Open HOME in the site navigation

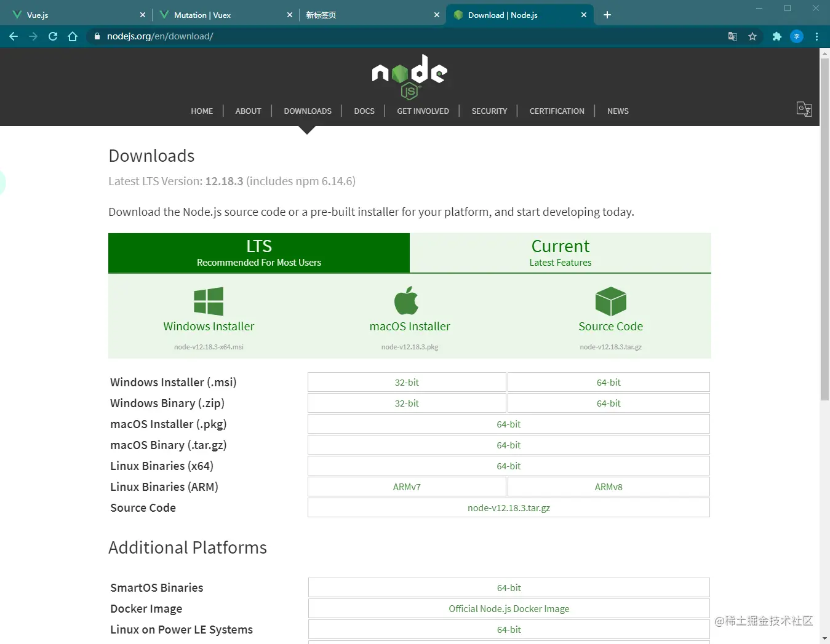(202, 111)
